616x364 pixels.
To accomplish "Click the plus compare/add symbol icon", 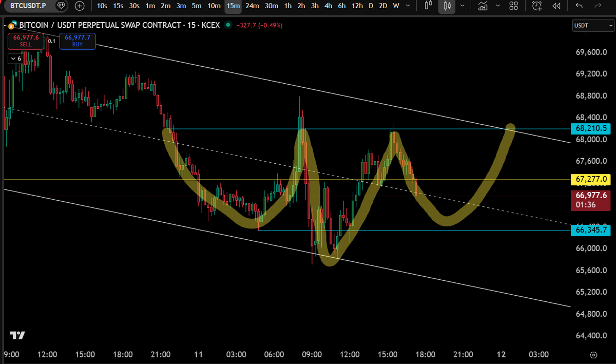I will coord(80,6).
